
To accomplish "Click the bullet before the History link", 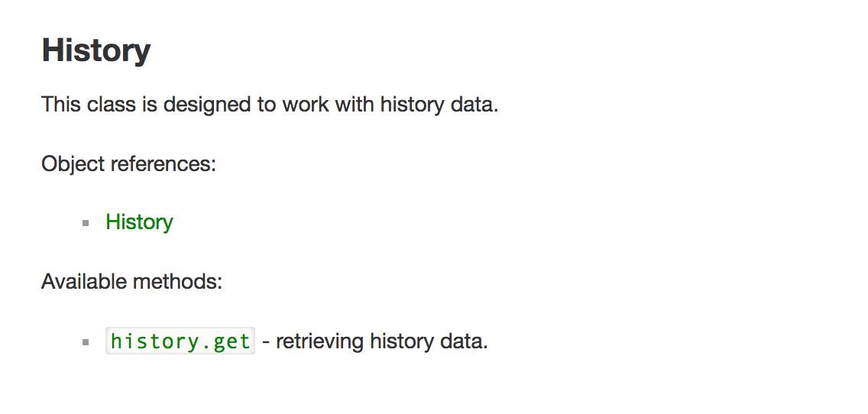I will point(86,223).
